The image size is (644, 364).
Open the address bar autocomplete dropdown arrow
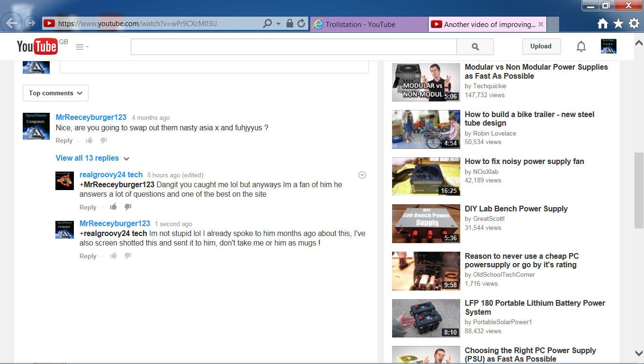[278, 24]
